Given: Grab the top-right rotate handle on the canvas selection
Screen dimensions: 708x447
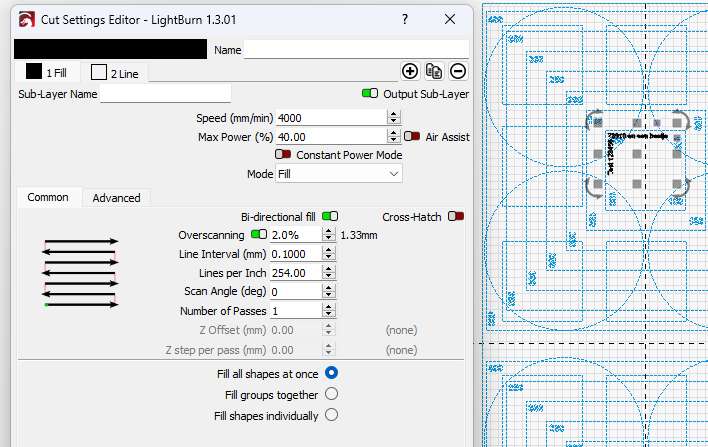Looking at the screenshot, I should (x=681, y=120).
